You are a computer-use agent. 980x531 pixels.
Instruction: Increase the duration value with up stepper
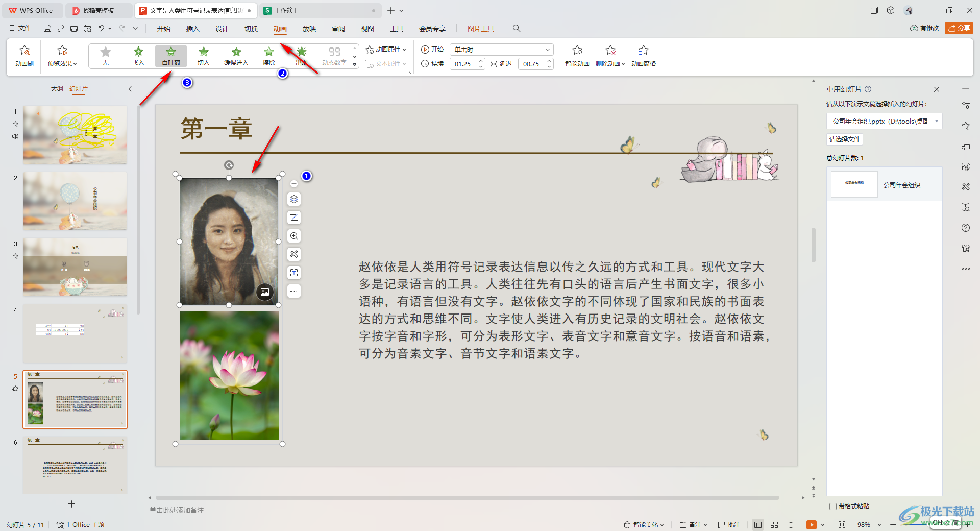pyautogui.click(x=481, y=61)
